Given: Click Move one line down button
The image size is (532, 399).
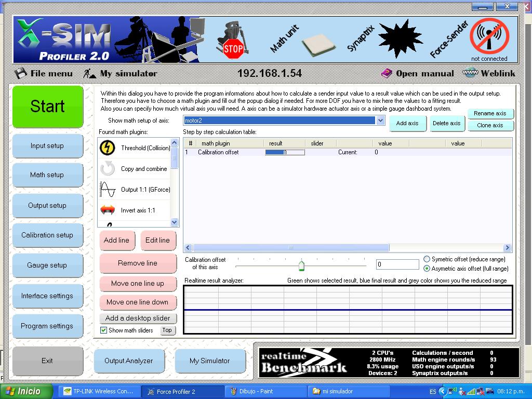Looking at the screenshot, I should click(x=138, y=302).
